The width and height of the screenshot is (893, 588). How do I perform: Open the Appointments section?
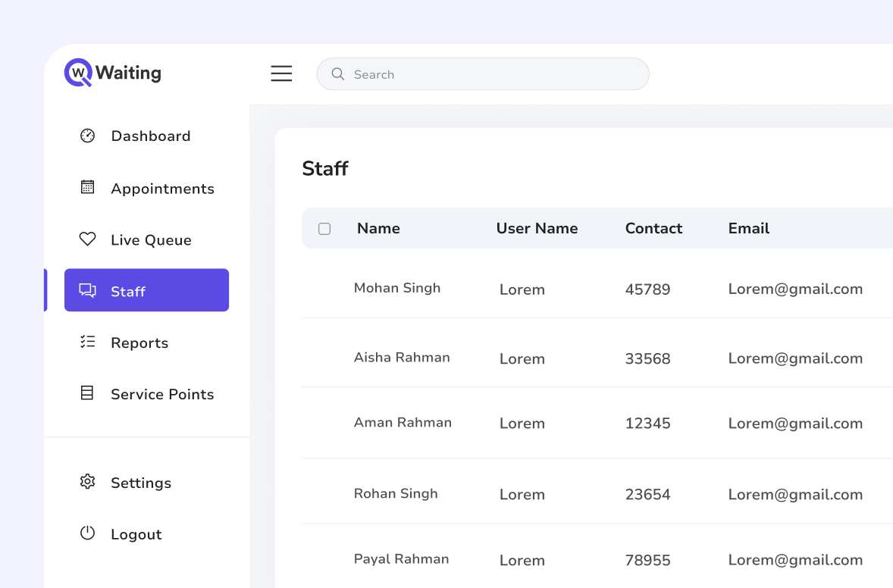click(x=162, y=188)
